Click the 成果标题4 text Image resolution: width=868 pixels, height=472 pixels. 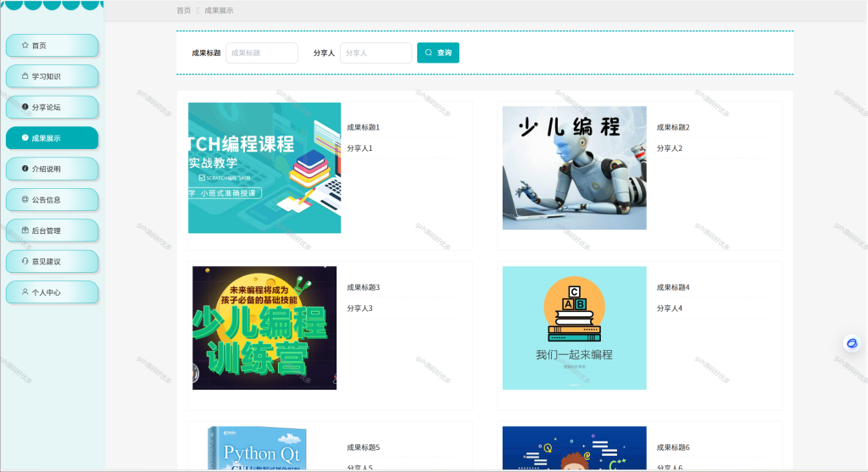pos(673,287)
